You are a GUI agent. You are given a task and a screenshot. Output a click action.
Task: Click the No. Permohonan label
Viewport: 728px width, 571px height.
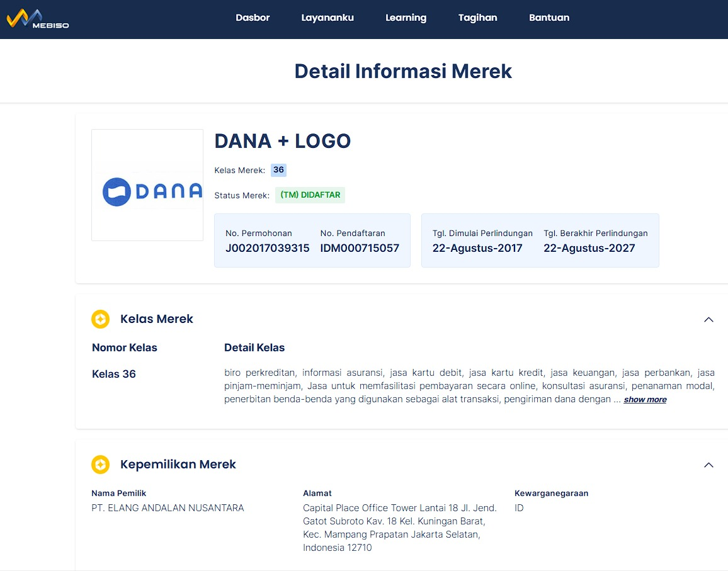click(x=259, y=233)
